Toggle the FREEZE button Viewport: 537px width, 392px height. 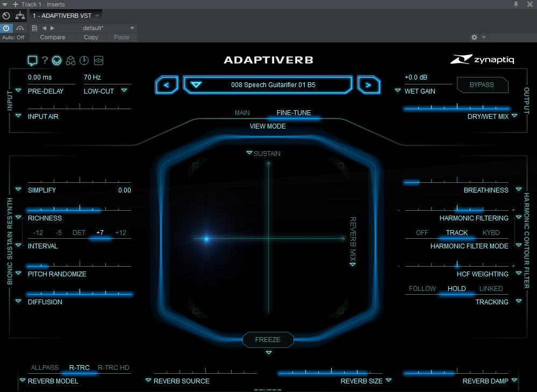(268, 340)
